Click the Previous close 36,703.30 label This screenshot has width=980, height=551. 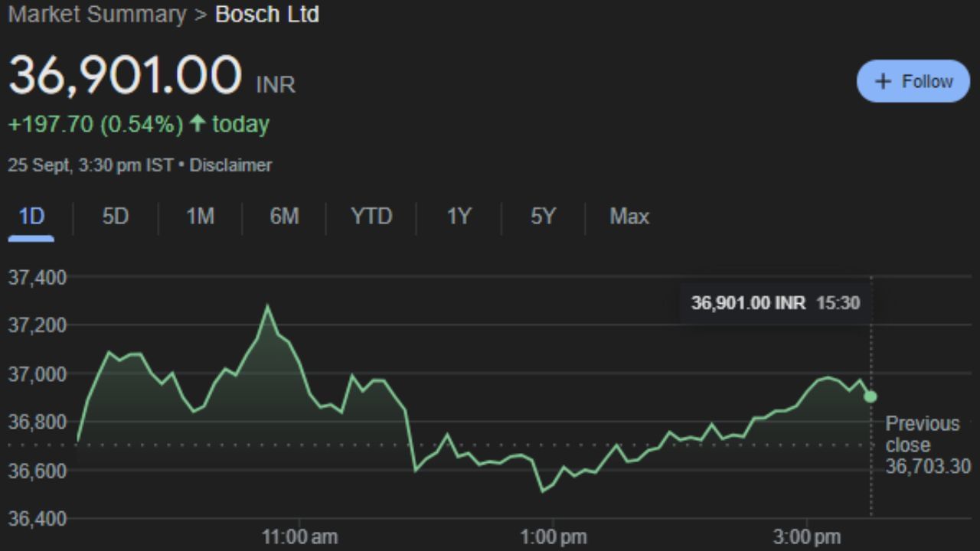[928, 445]
